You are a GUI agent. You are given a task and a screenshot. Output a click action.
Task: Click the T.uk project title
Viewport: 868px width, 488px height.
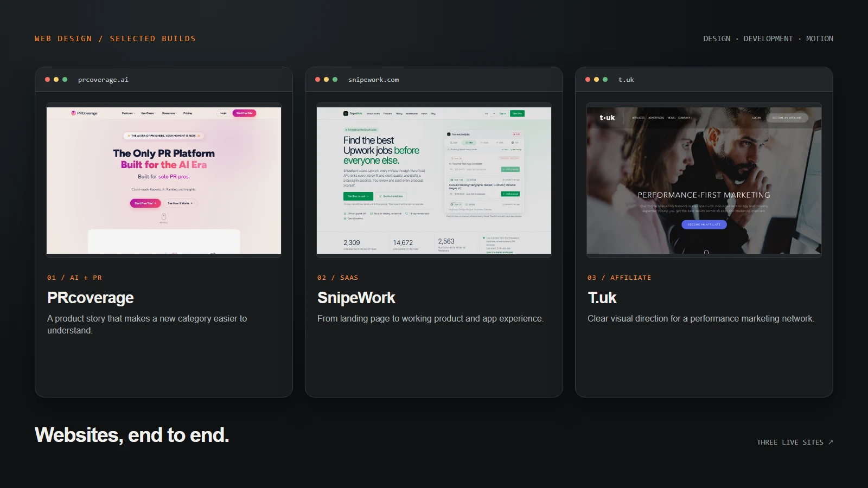[x=602, y=298]
